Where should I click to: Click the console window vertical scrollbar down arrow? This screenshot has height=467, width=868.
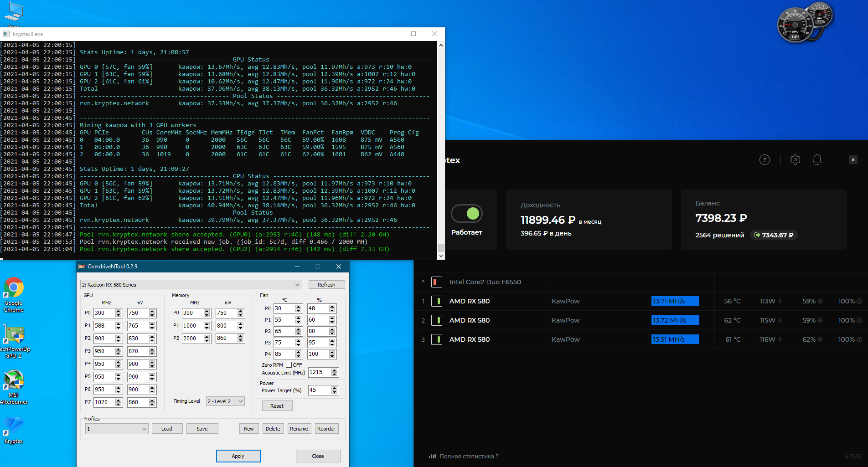(440, 256)
